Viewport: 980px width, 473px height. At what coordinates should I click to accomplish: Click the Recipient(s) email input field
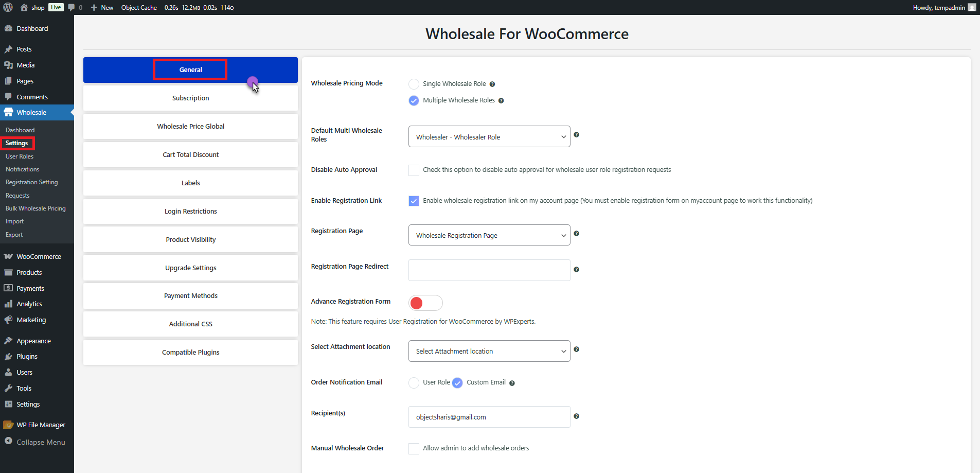coord(489,417)
